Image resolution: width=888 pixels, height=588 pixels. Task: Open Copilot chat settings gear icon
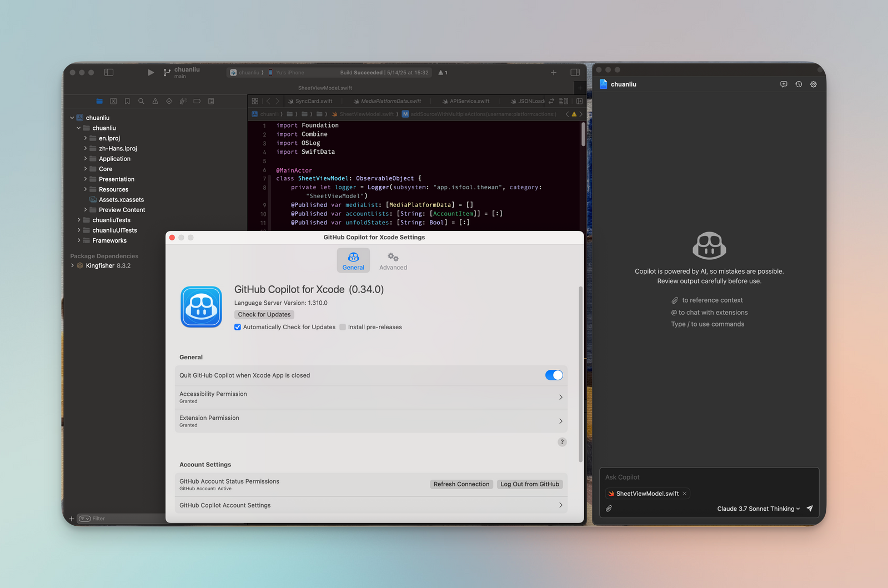point(814,84)
